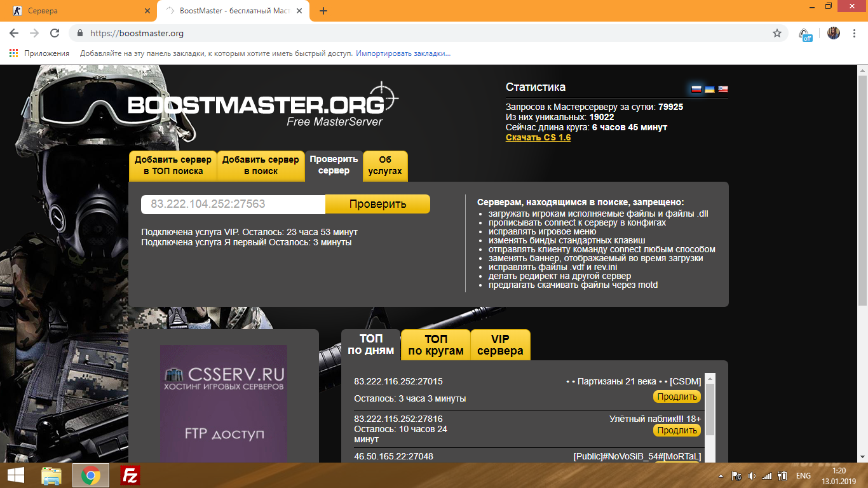Switch site language to the US flag
The width and height of the screenshot is (868, 488).
tap(723, 89)
